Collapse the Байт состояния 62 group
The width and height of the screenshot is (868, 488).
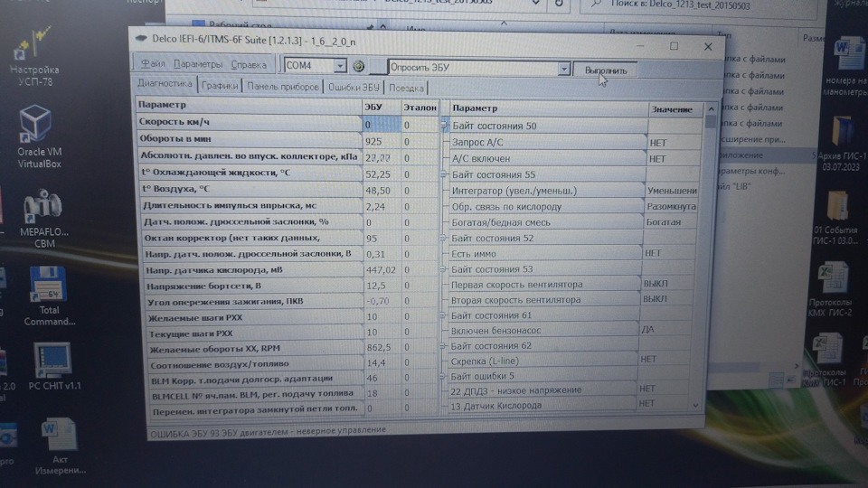click(442, 346)
